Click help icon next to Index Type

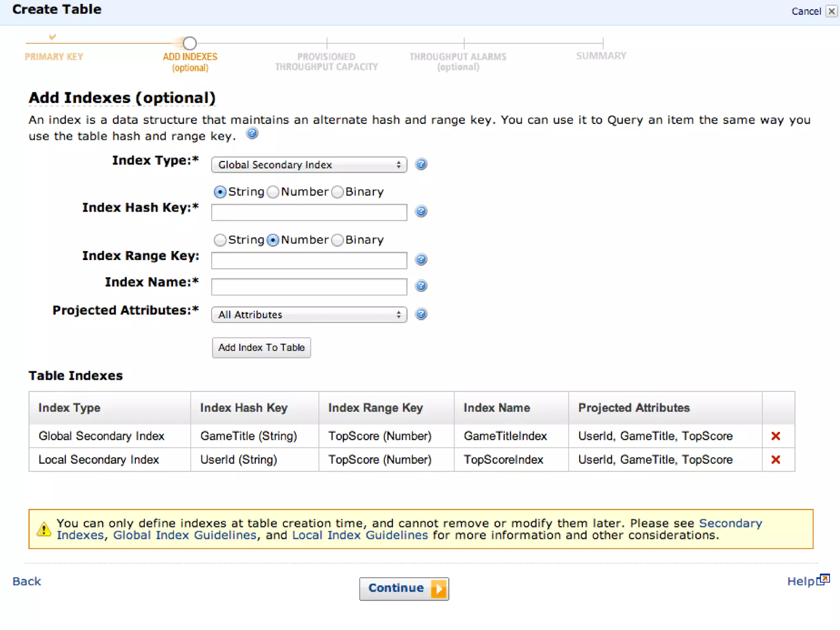(x=421, y=164)
